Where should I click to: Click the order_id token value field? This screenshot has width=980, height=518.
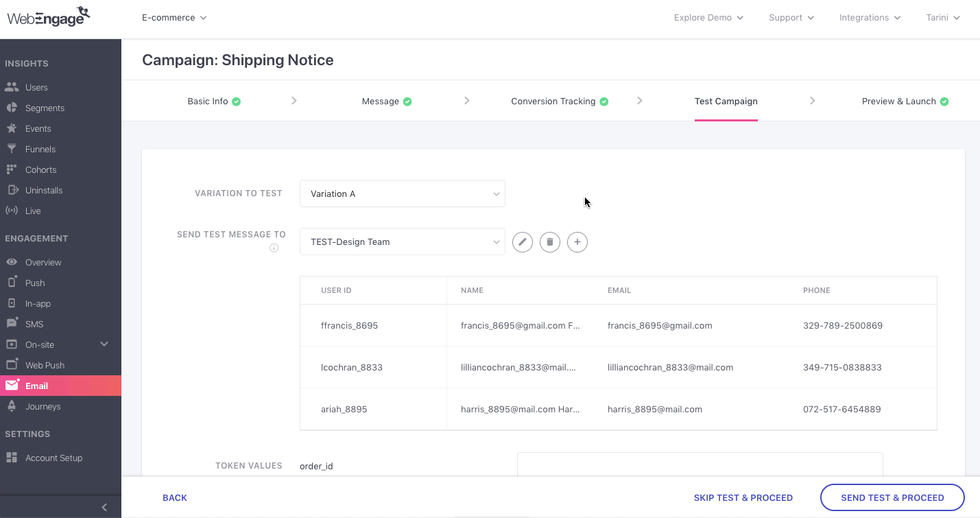coord(700,464)
